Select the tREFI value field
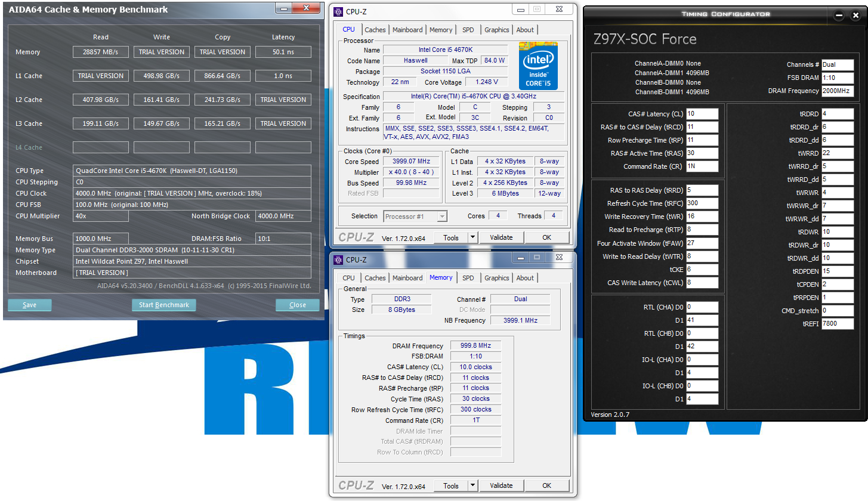 (x=837, y=324)
